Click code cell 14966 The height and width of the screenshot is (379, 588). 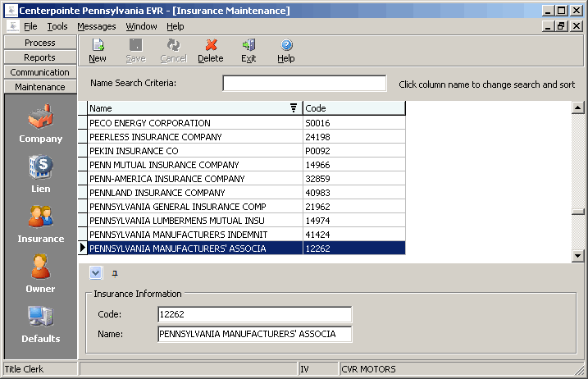(354, 164)
